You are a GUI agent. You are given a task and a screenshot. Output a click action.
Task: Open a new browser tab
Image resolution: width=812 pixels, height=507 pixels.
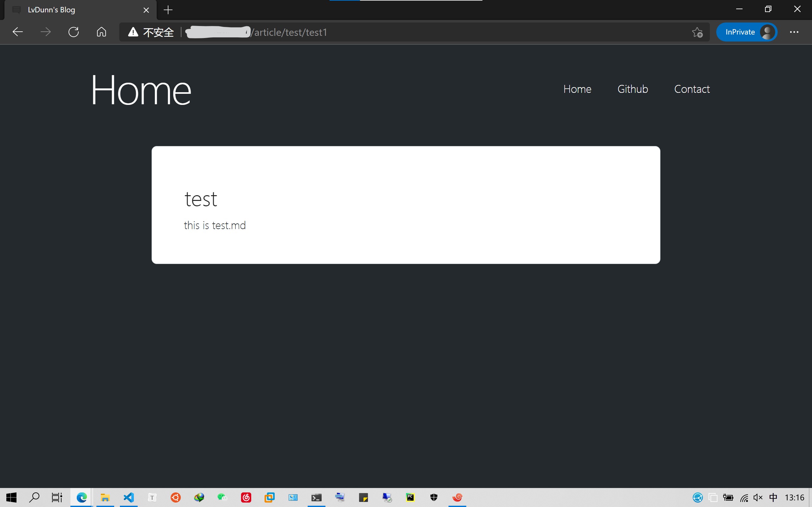[x=168, y=10]
